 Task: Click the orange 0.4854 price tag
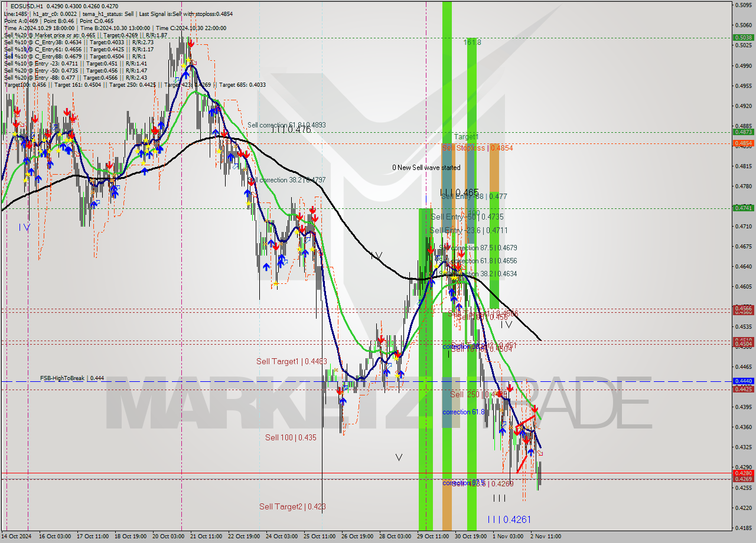click(x=743, y=143)
